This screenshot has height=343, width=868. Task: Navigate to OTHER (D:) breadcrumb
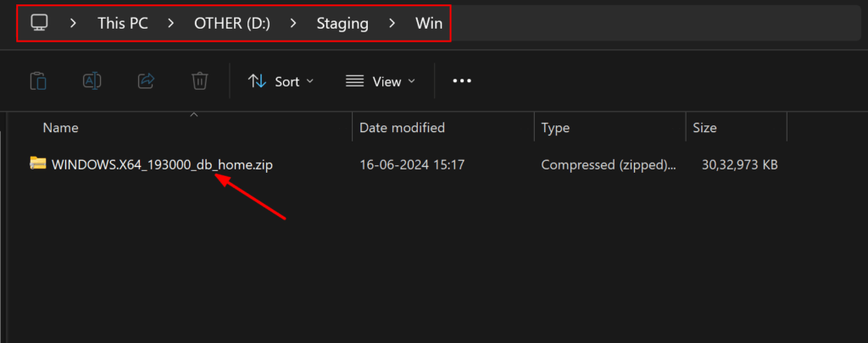232,23
